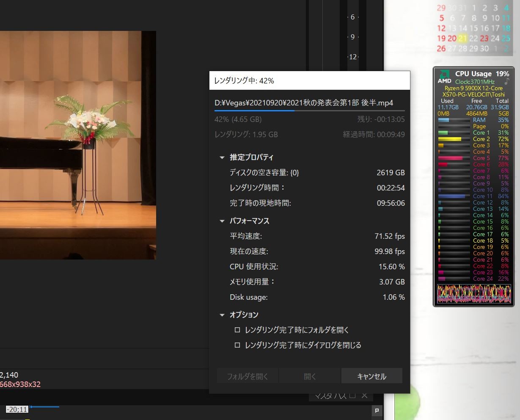Enable レンダリング完了時にフォルダを開く checkbox

(237, 330)
